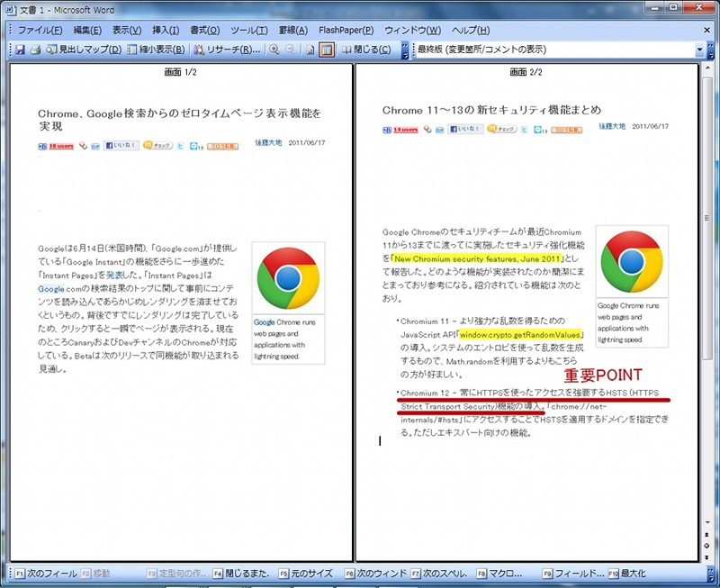Click F4 閉じるまた function key button
Viewport: 720px width, 588px height.
point(242,574)
